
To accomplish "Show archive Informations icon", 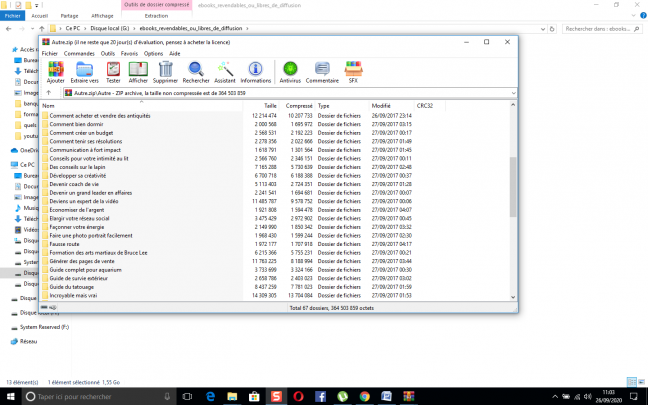I will (256, 72).
